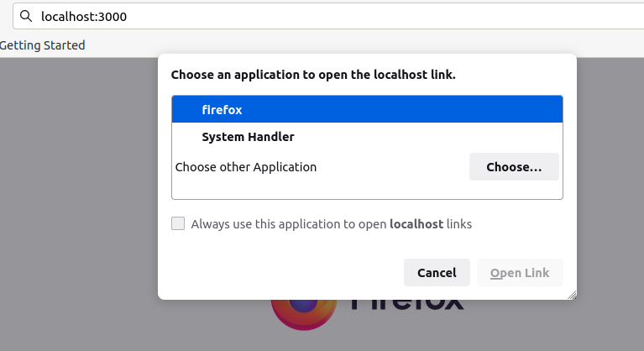Image resolution: width=644 pixels, height=351 pixels.
Task: Focus the address bar showing localhost:3000
Action: (328, 17)
